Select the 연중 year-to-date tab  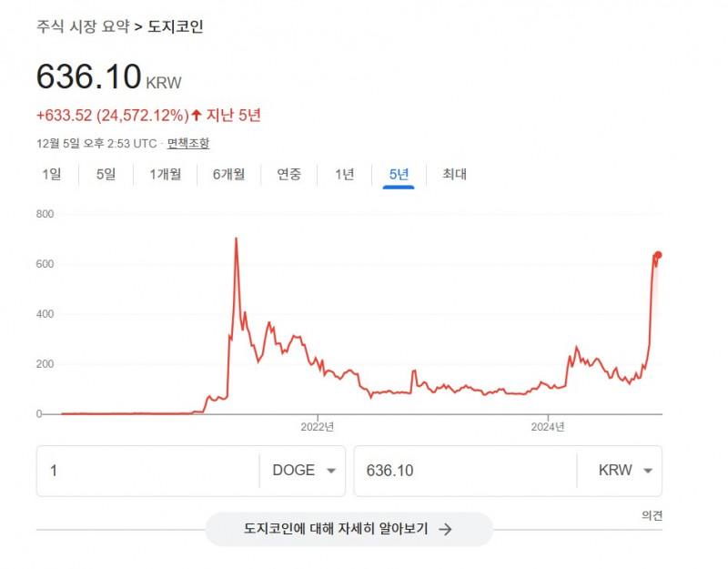289,174
